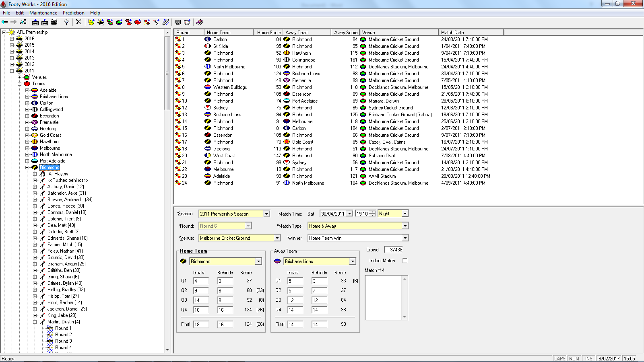Click the grey Forward arrow icon
The image size is (644, 362).
14,22
